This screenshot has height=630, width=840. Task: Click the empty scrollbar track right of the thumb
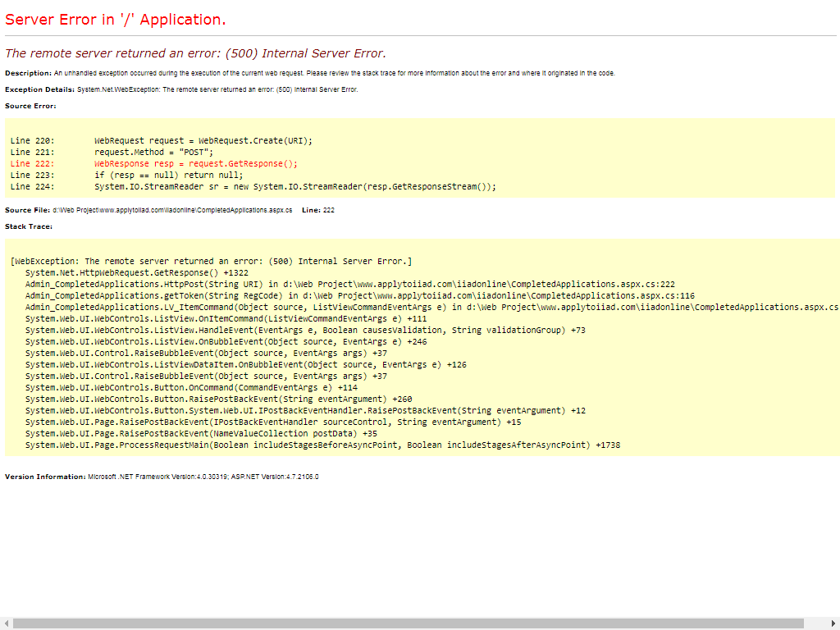coord(815,623)
